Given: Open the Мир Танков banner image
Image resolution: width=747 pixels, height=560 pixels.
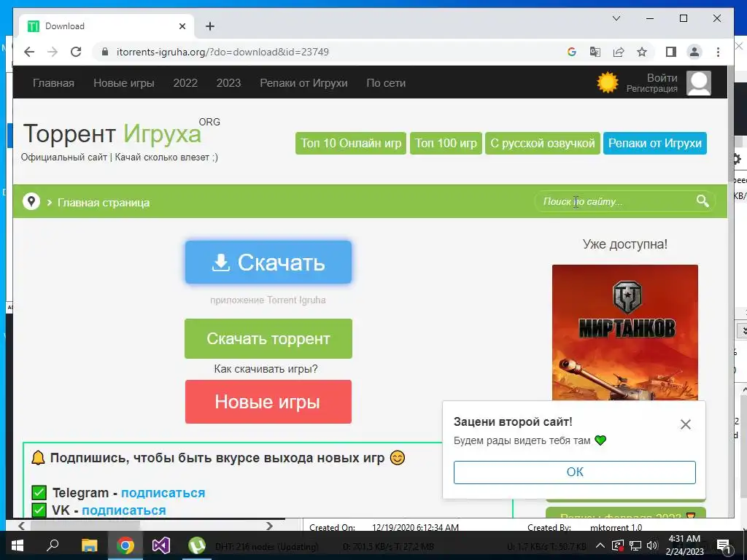Looking at the screenshot, I should click(x=625, y=332).
